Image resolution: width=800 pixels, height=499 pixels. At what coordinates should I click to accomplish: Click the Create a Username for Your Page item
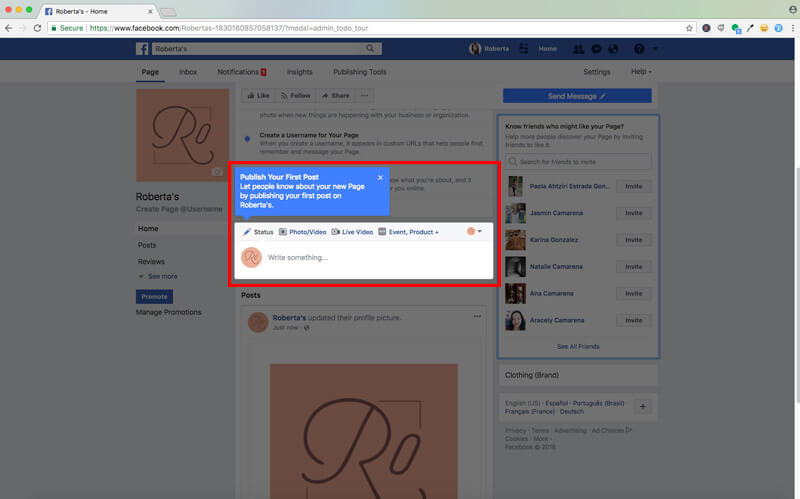tap(309, 135)
